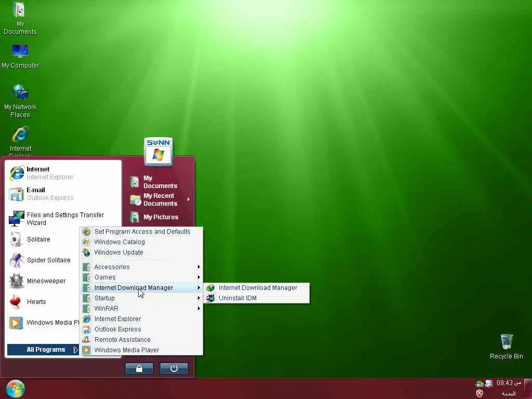Image resolution: width=532 pixels, height=399 pixels.
Task: Expand the Startup submenu
Action: point(141,298)
